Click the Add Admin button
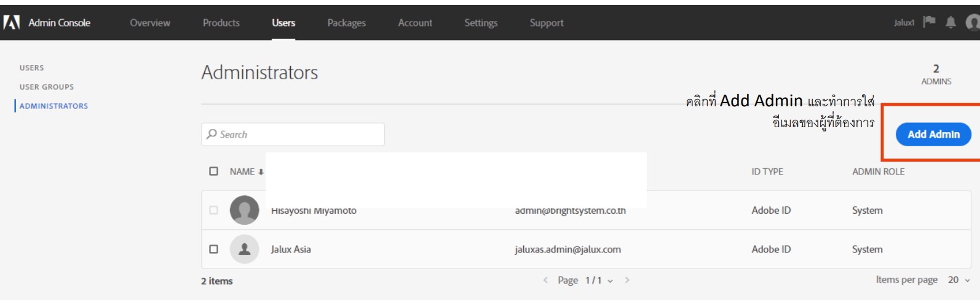Viewport: 980px width, 306px height. [x=933, y=134]
